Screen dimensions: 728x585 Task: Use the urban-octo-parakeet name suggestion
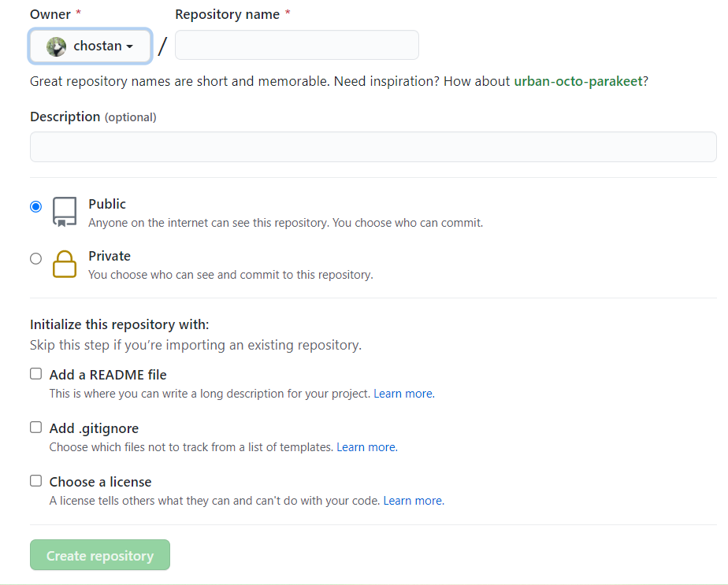[x=578, y=81]
